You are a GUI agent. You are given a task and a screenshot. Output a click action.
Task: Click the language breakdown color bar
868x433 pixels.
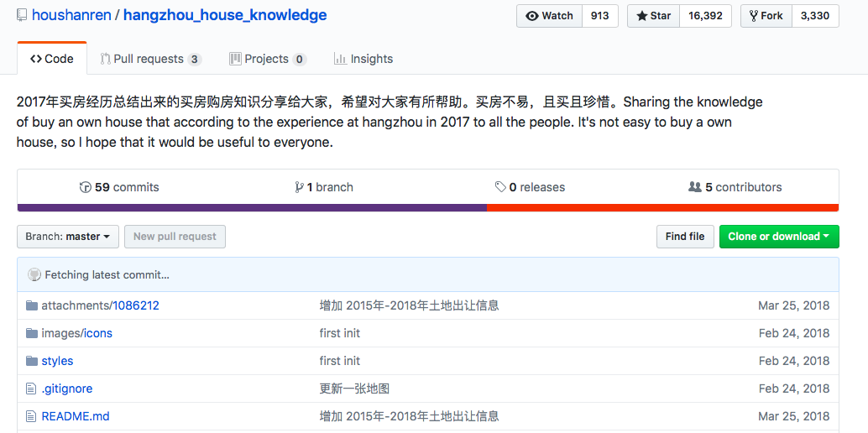(x=427, y=207)
